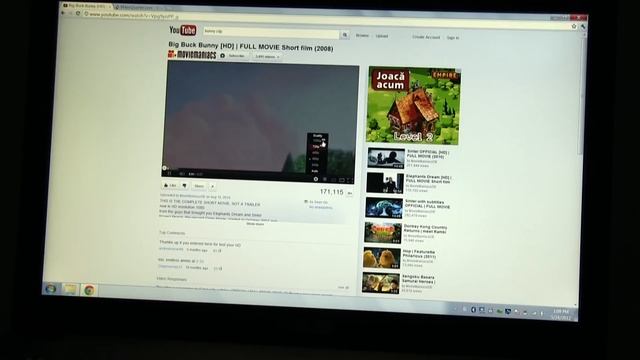
Task: Click the dislike thumbs-down button
Action: click(184, 186)
